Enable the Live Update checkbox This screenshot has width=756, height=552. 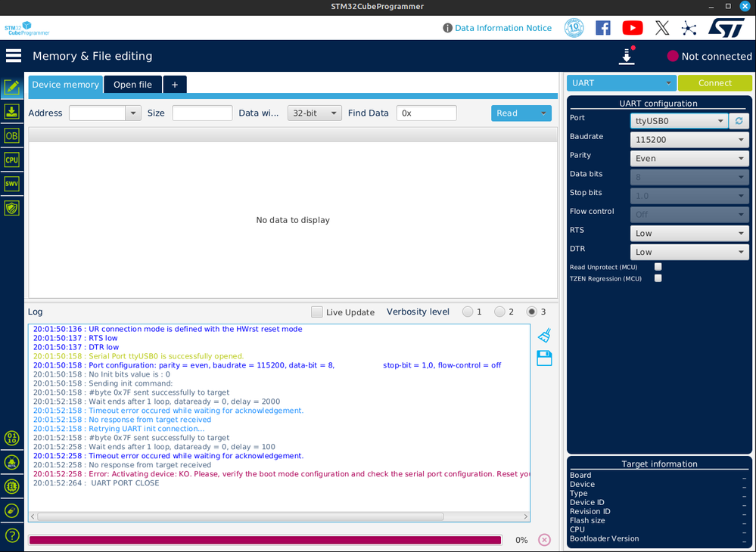point(317,312)
